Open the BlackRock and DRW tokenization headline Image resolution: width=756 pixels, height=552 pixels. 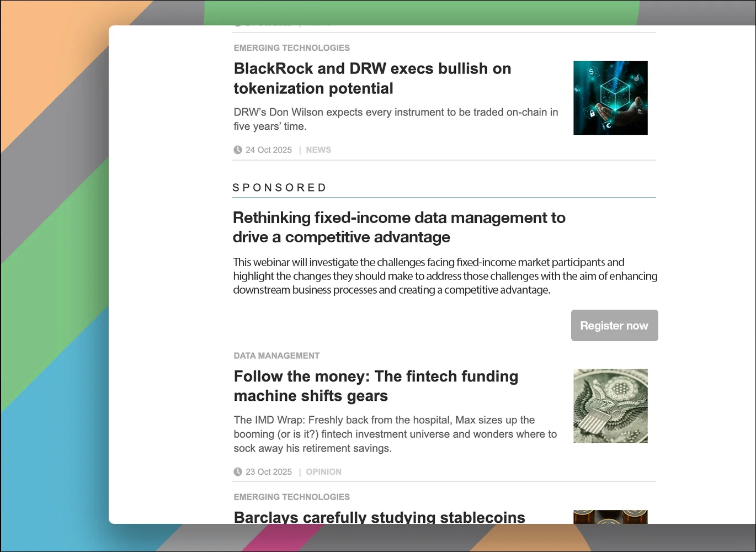tap(372, 78)
